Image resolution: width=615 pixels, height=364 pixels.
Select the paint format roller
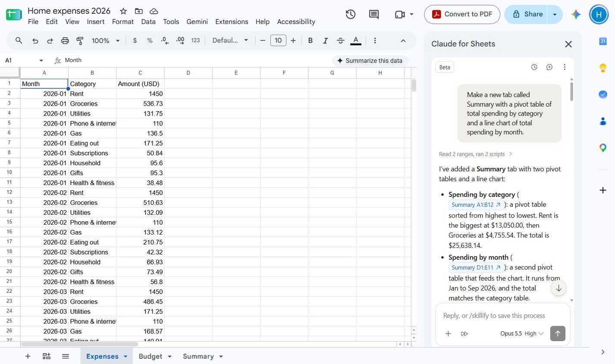80,41
